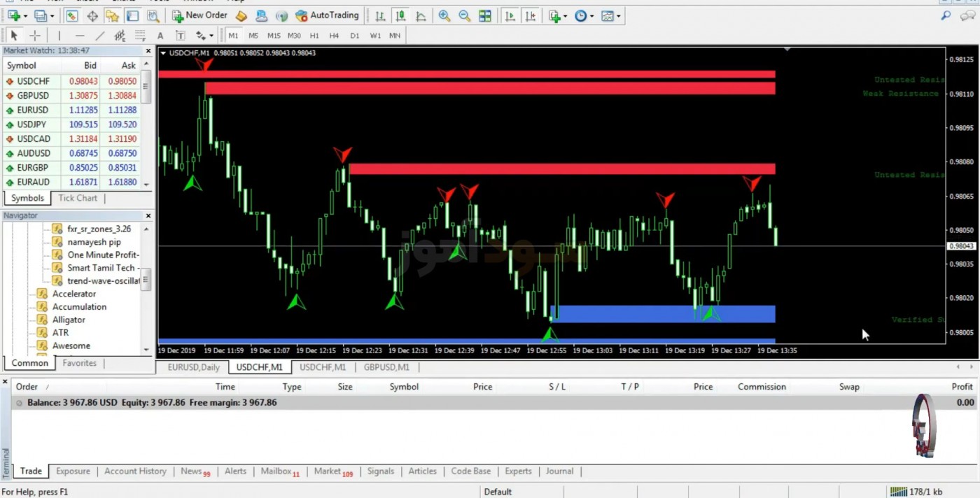Select the Text Label T tool

[x=180, y=36]
